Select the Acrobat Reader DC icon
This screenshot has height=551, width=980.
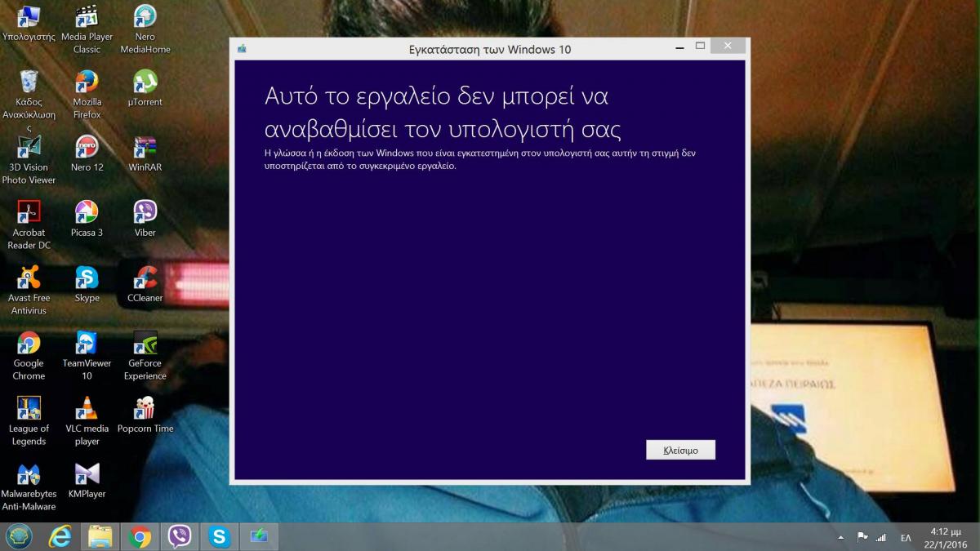coord(29,226)
